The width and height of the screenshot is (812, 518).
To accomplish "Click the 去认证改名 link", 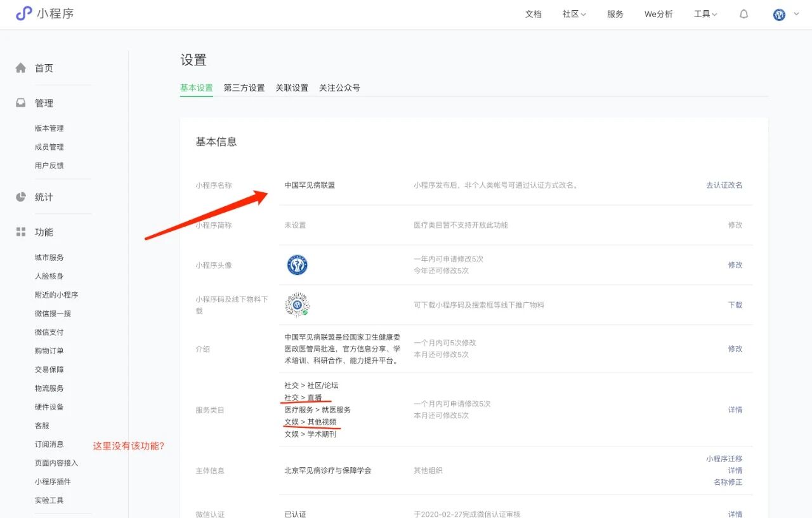I will pos(724,185).
